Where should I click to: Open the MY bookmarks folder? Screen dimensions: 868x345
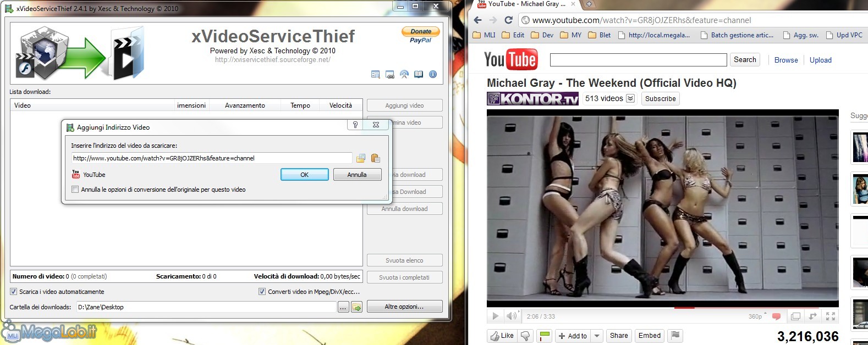click(x=571, y=35)
